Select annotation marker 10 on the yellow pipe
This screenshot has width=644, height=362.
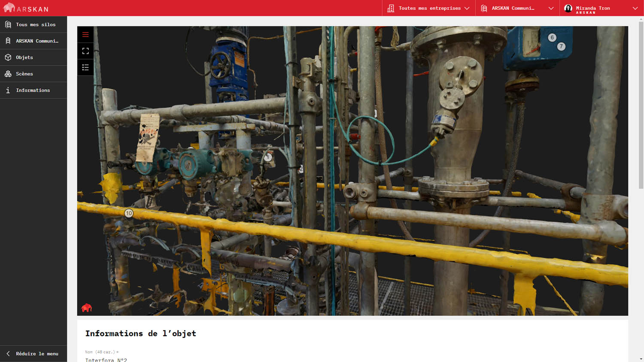tap(129, 213)
